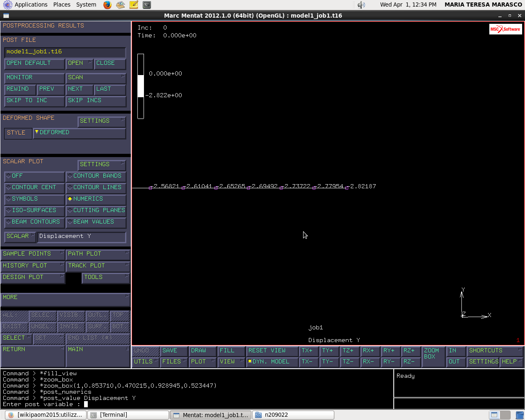Click the ZOOM BOX button
Screen dimensions: 525x420
pos(433,356)
